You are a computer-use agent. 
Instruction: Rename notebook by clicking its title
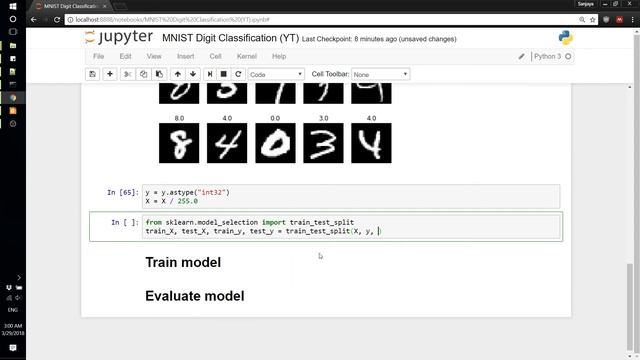pyautogui.click(x=231, y=38)
